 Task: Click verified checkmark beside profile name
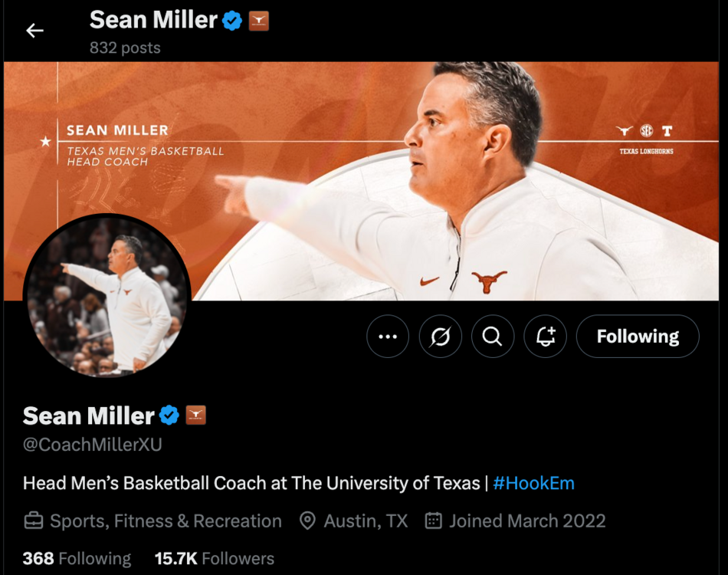169,416
